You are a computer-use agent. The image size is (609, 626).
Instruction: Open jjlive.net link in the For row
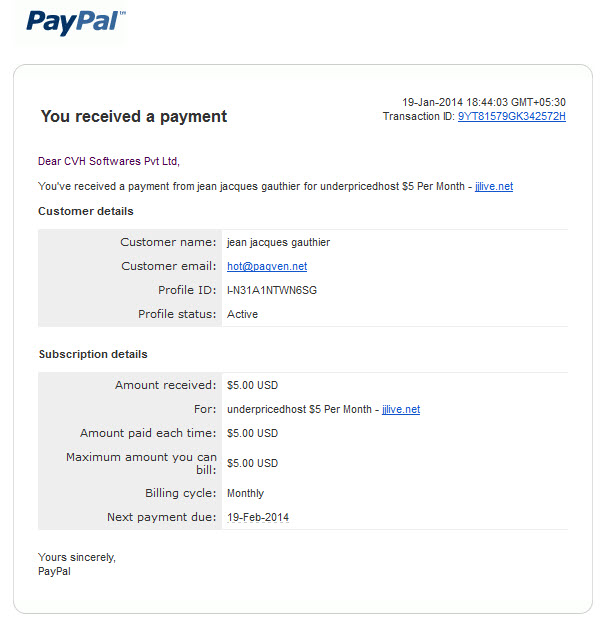(x=401, y=409)
